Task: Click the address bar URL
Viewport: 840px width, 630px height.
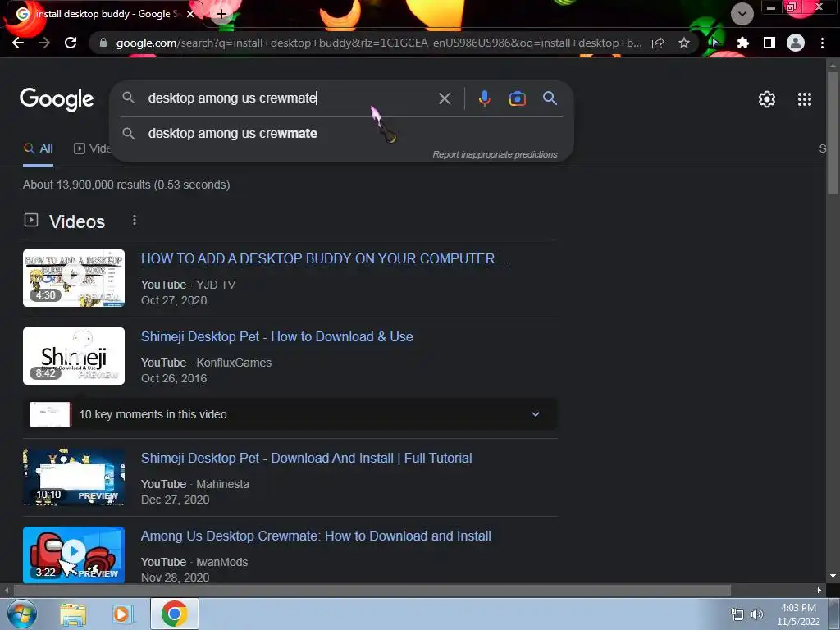Action: pyautogui.click(x=379, y=43)
